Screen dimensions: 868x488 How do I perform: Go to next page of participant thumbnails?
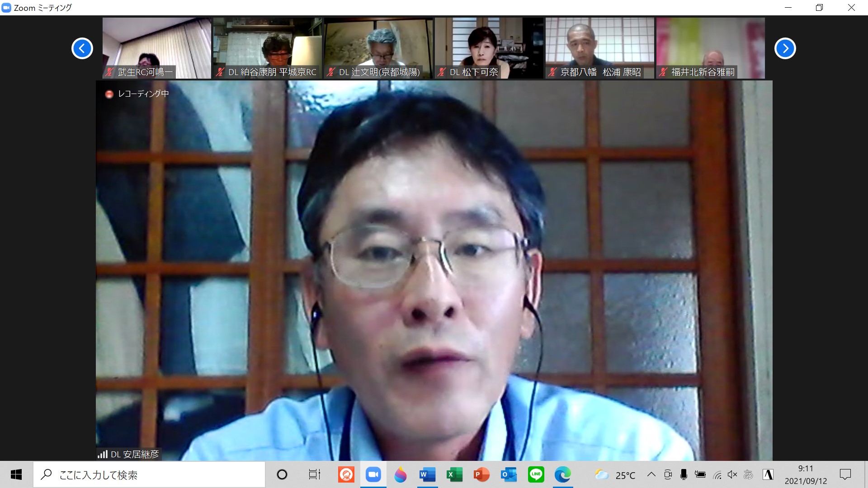(785, 48)
